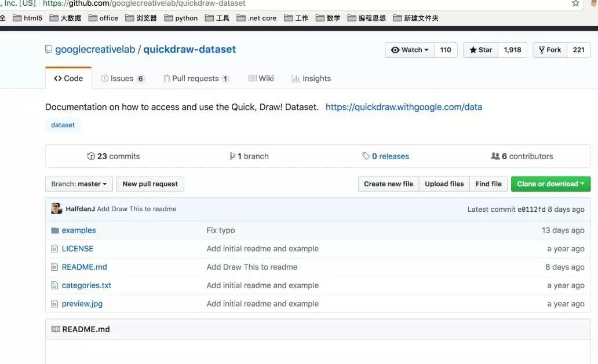This screenshot has height=364, width=598.
Task: Expand the Branch: master selector
Action: pyautogui.click(x=79, y=184)
